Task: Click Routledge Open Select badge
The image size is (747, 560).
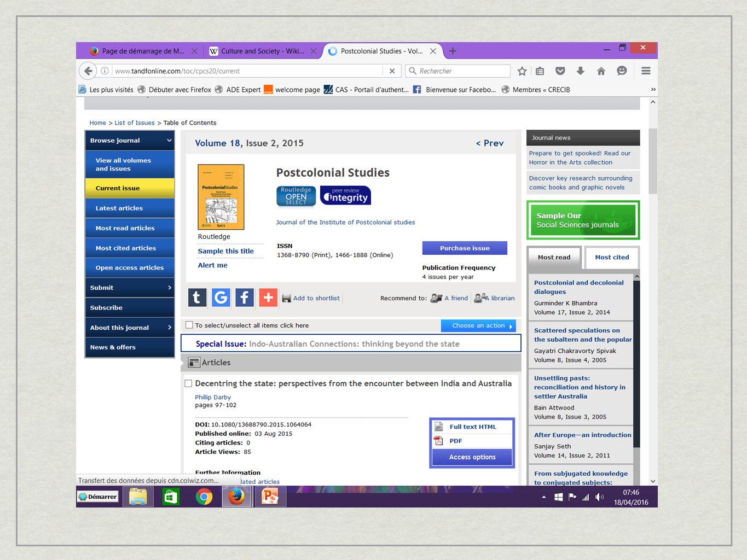Action: pos(296,196)
